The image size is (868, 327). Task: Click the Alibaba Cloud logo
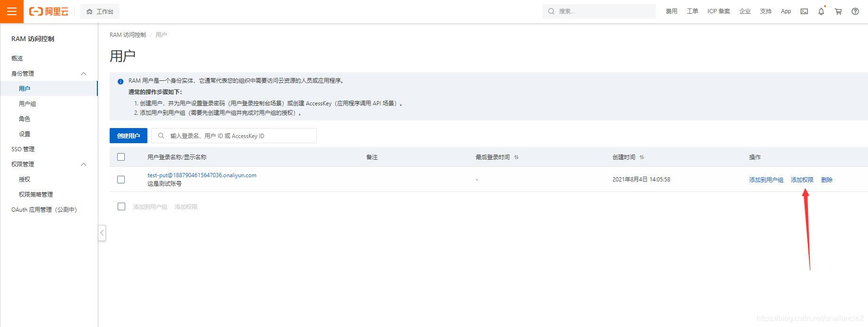point(49,11)
